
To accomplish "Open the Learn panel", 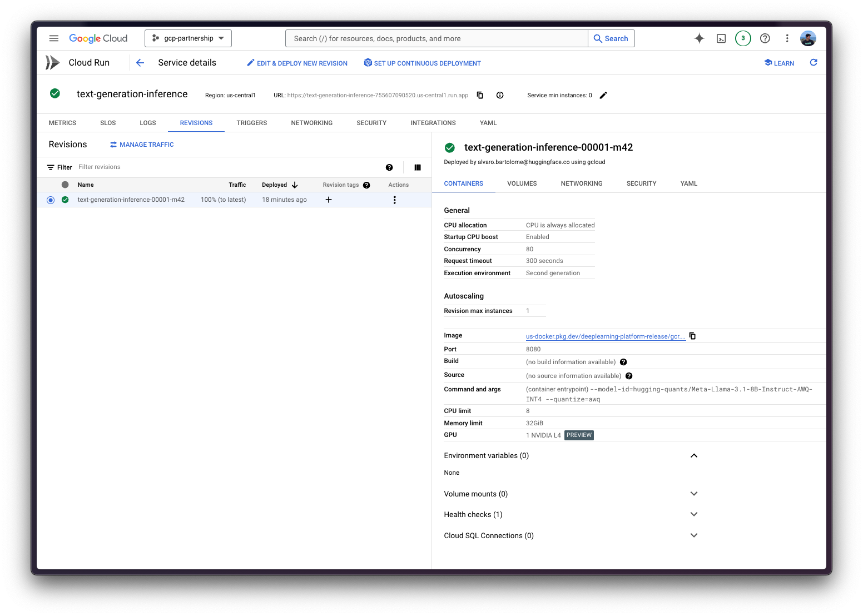I will (x=779, y=63).
